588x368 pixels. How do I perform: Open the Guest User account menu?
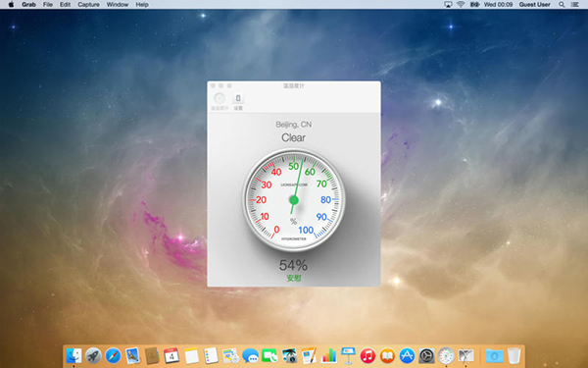(534, 5)
